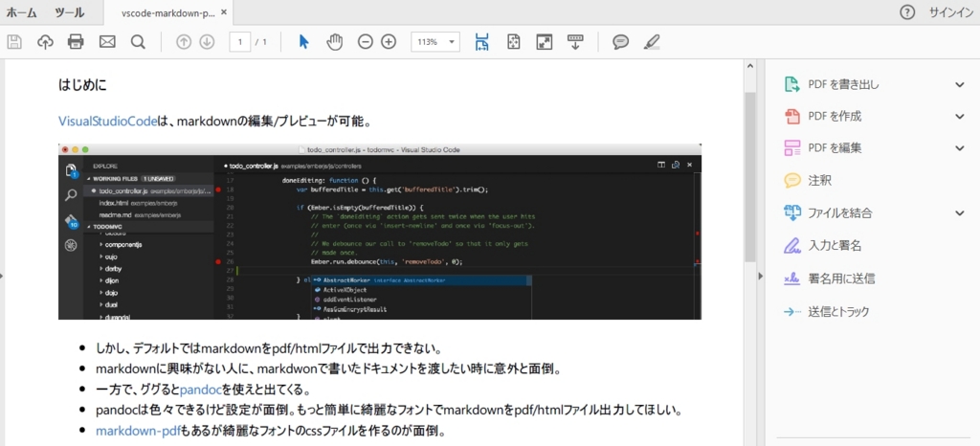Click the page number input field
Image resolution: width=980 pixels, height=446 pixels.
click(x=240, y=42)
